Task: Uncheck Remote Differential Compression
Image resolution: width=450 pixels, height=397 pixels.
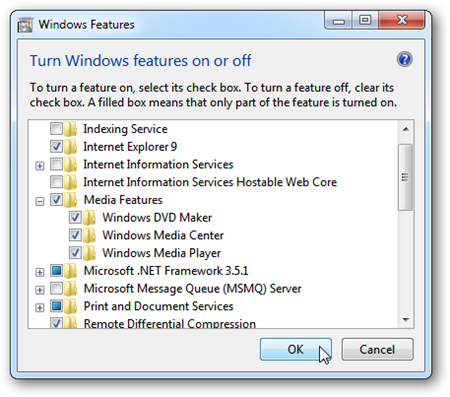Action: pos(56,323)
